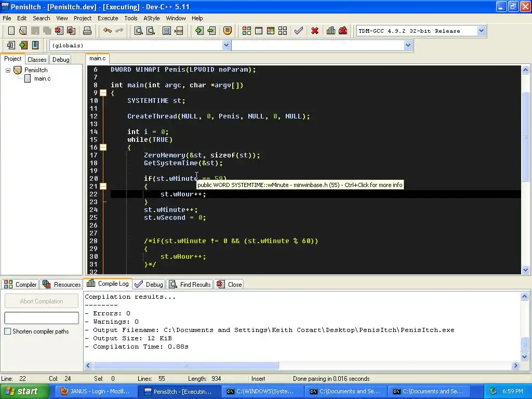Collapse the code fold at line 16
This screenshot has height=399, width=532.
103,147
